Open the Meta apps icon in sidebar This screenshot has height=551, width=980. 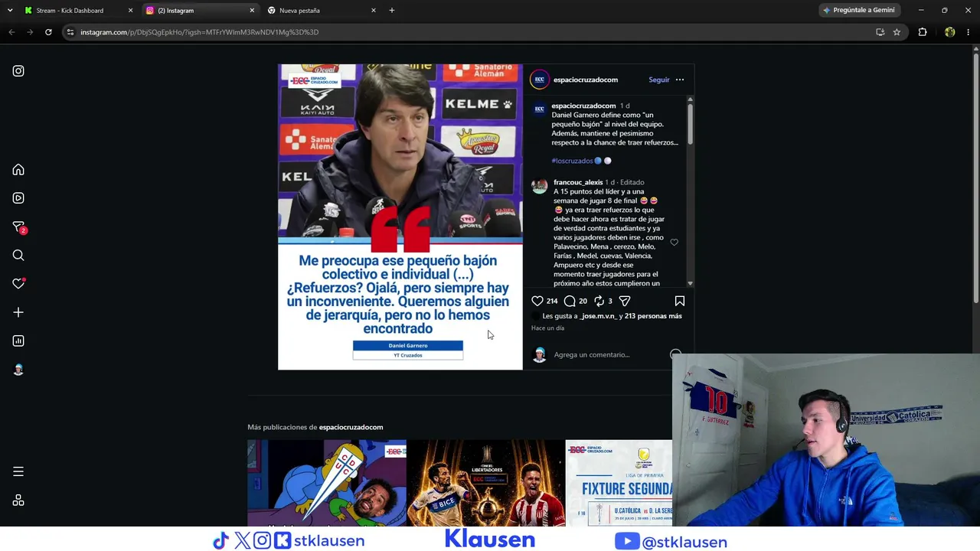pyautogui.click(x=18, y=500)
